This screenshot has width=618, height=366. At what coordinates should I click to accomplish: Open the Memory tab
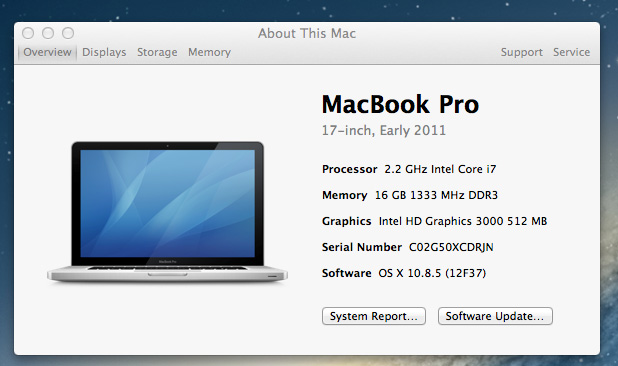(209, 52)
